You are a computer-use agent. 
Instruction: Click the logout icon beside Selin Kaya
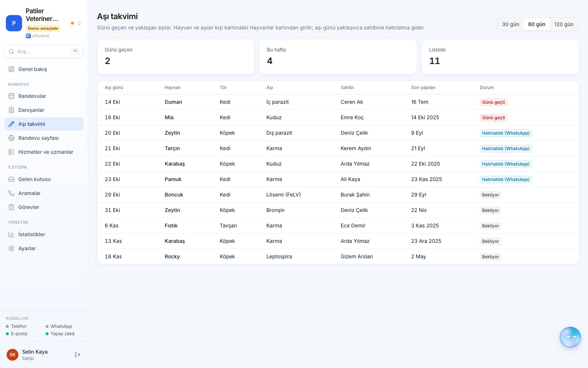click(78, 355)
